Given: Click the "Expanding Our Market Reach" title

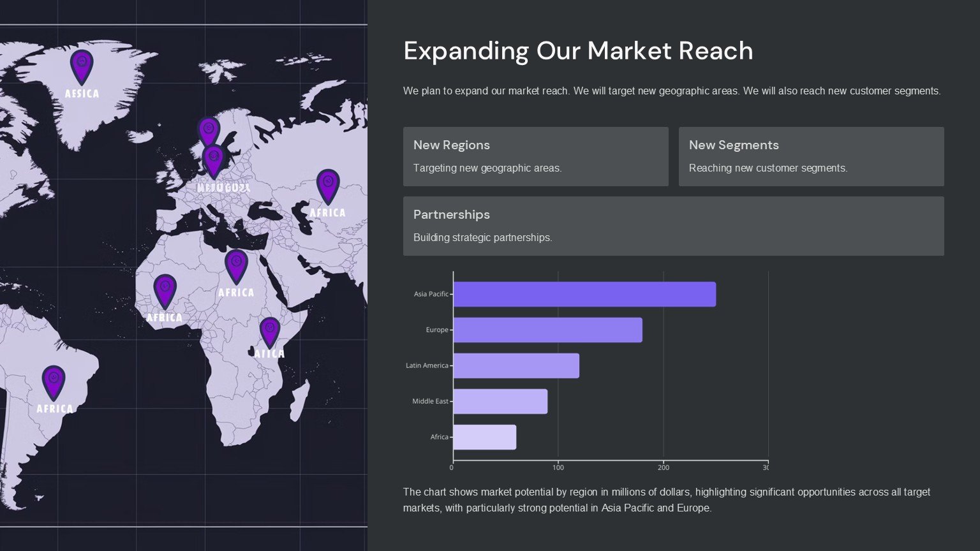Looking at the screenshot, I should click(x=578, y=51).
